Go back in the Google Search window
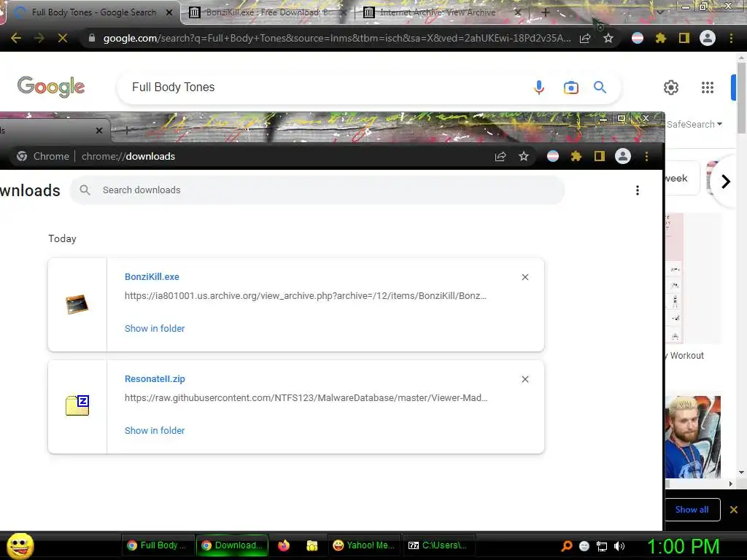 coord(16,38)
